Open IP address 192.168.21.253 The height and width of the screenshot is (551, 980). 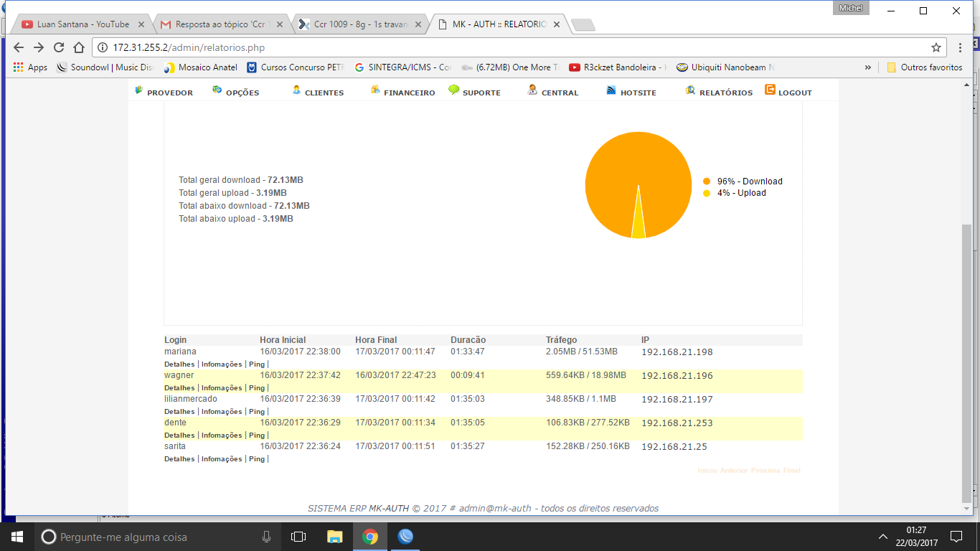point(677,423)
